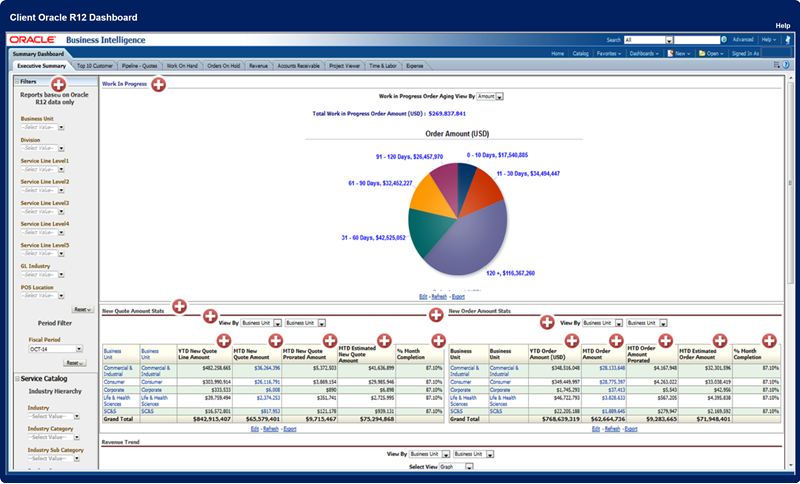Click the Oracle logo

33,40
